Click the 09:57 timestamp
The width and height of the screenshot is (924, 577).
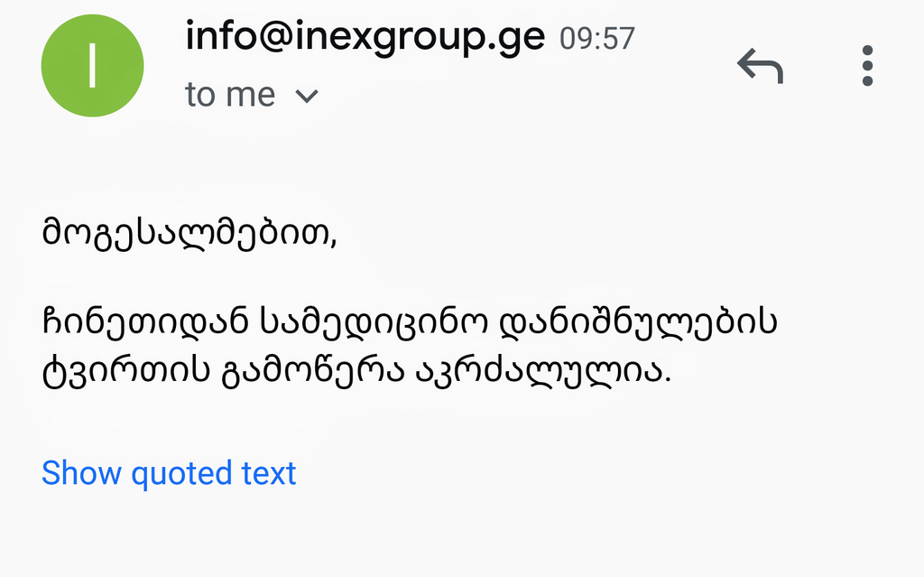[597, 39]
